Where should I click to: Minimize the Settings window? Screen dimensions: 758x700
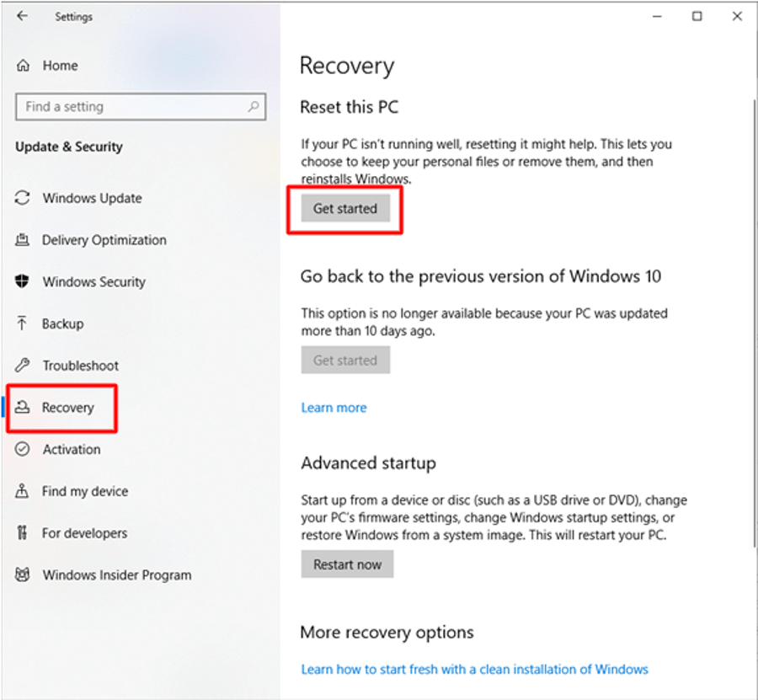[x=656, y=16]
